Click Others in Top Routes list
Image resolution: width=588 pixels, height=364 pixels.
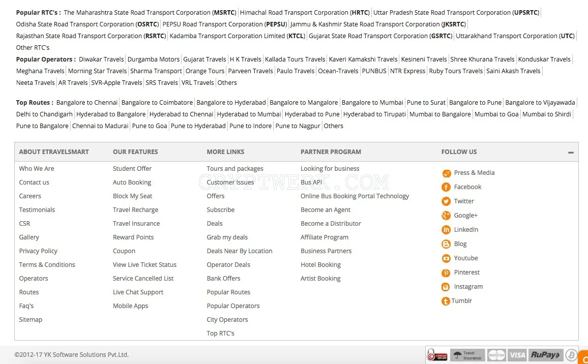(x=333, y=126)
